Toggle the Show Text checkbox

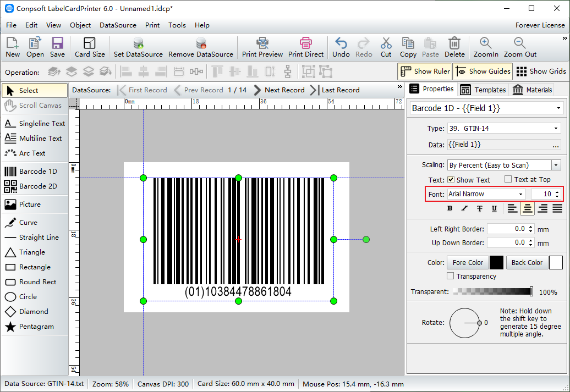point(451,179)
